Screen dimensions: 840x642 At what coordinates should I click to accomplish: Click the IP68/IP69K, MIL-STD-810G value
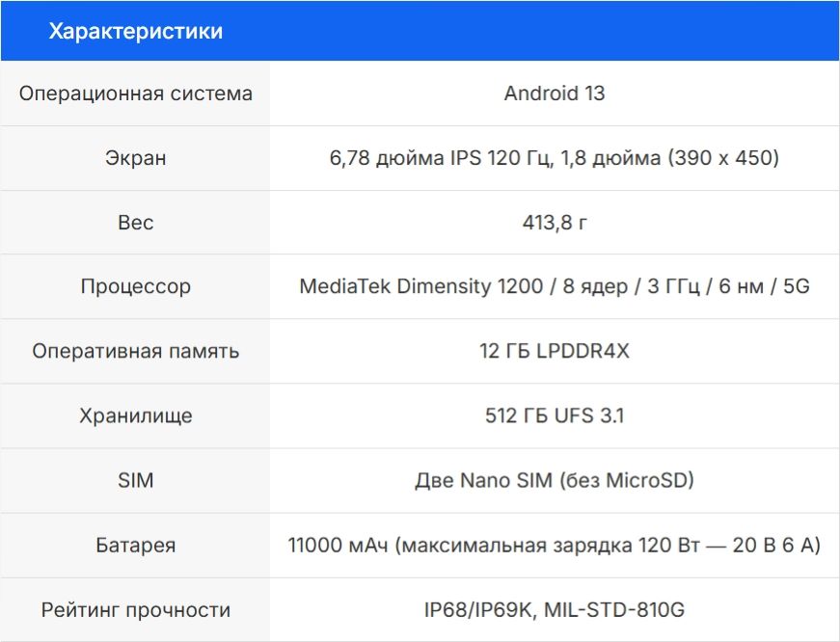point(555,610)
